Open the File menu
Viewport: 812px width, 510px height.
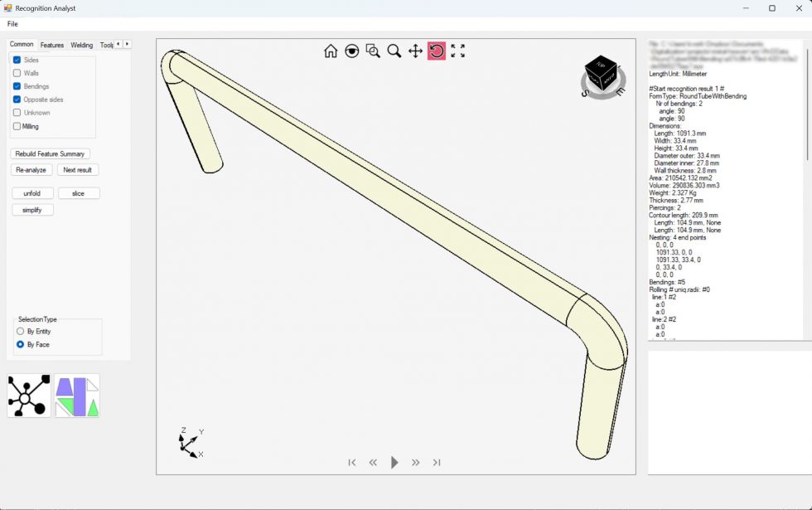[x=12, y=24]
